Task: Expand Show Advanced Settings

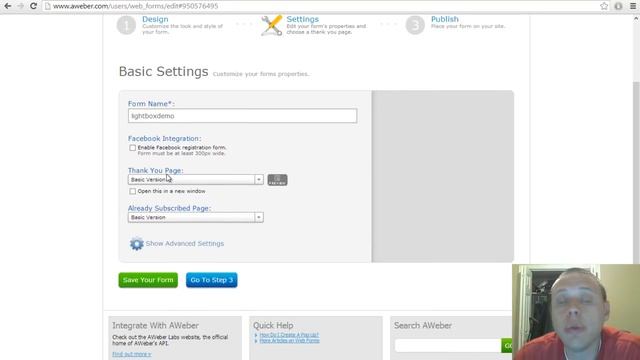Action: (184, 244)
